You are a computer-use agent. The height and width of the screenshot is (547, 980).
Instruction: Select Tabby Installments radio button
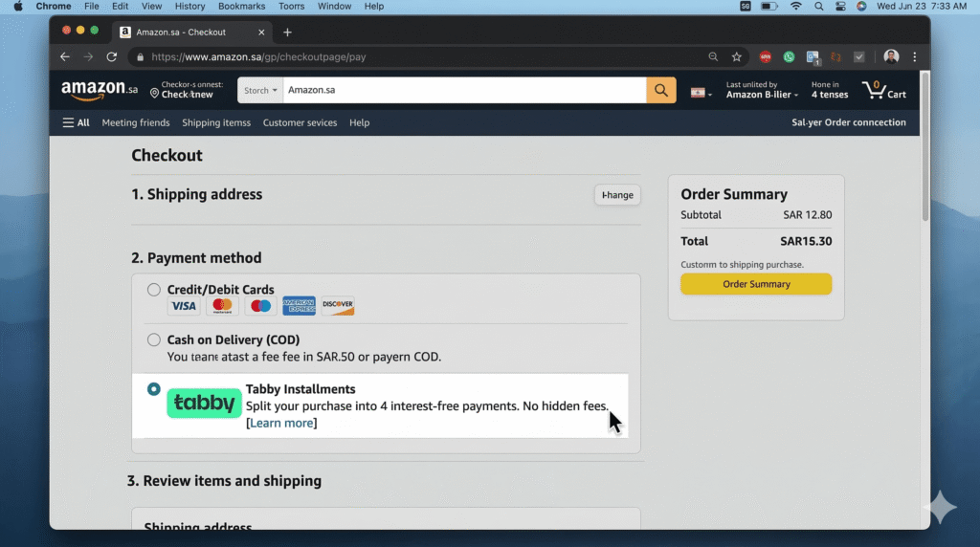(x=154, y=389)
